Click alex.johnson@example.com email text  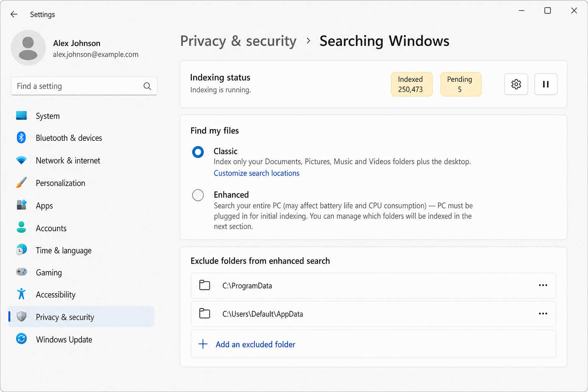click(96, 54)
